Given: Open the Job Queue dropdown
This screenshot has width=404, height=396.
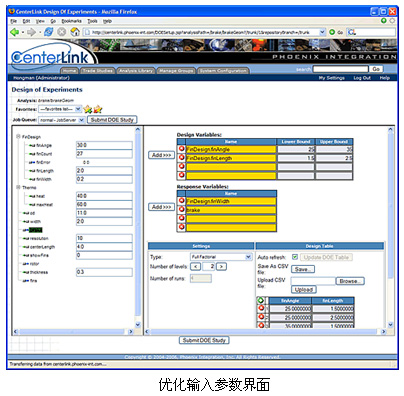Looking at the screenshot, I should pyautogui.click(x=62, y=120).
